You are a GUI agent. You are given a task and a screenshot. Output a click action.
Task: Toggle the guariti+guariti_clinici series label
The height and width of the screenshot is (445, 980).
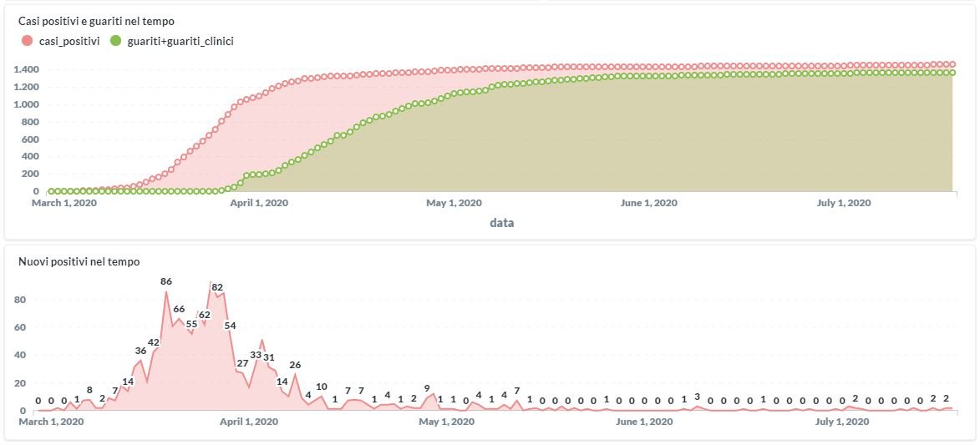click(180, 40)
